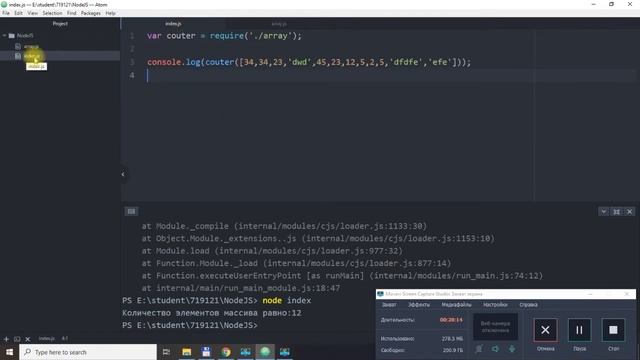Click terminal prompt after NodeJS>
Screen dimensions: 640x360
click(x=261, y=325)
